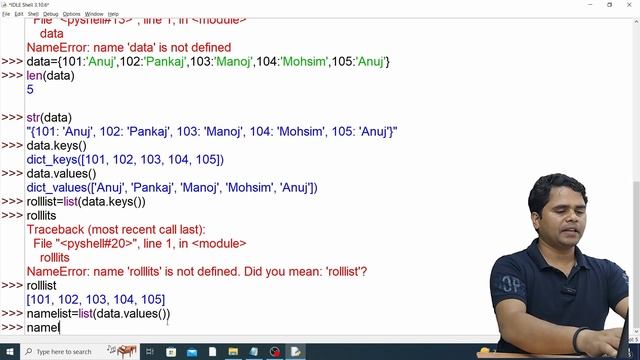Image resolution: width=640 pixels, height=360 pixels.
Task: Open the Help menu
Action: (113, 14)
